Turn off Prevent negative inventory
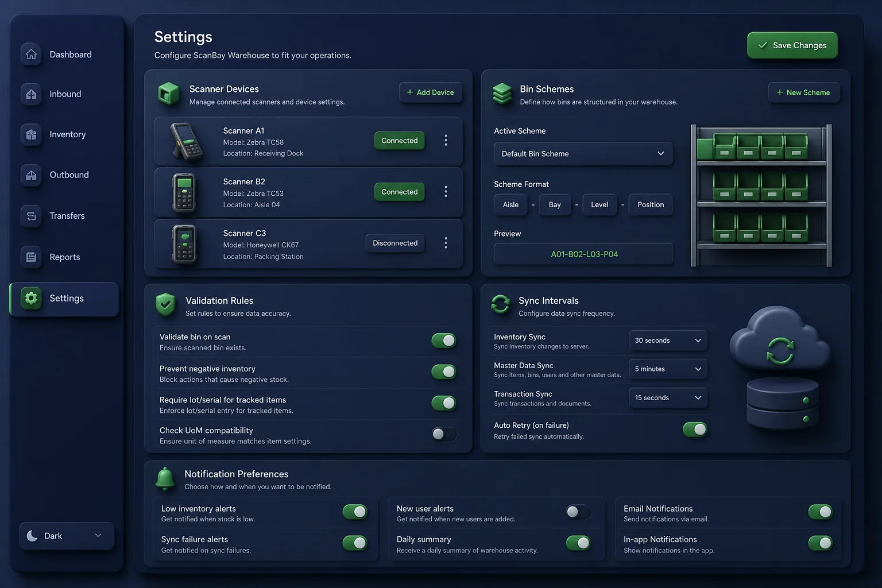 click(444, 372)
